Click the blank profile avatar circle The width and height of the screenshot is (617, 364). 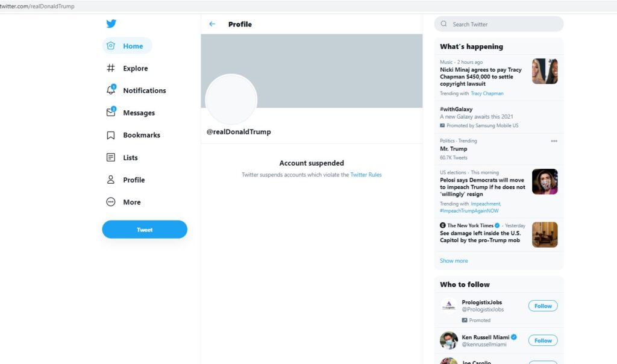231,99
